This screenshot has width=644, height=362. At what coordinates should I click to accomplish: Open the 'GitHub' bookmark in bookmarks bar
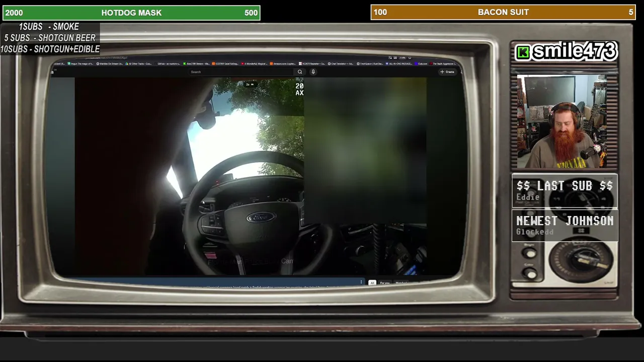coord(169,64)
